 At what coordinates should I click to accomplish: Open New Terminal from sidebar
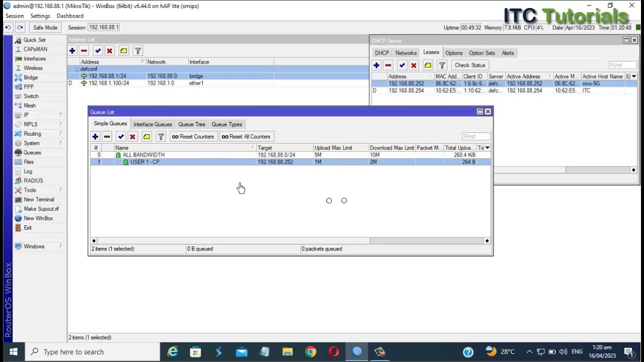39,200
